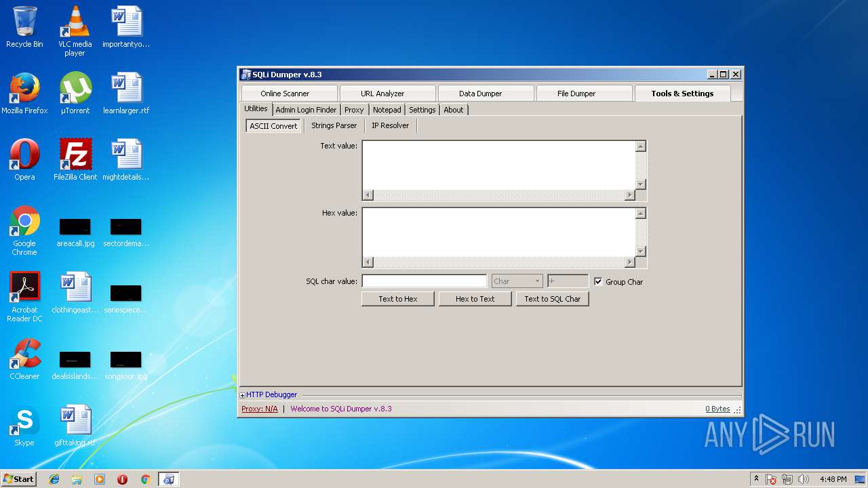The image size is (868, 488).
Task: Click SQLi Dumper taskbar button
Action: point(168,479)
